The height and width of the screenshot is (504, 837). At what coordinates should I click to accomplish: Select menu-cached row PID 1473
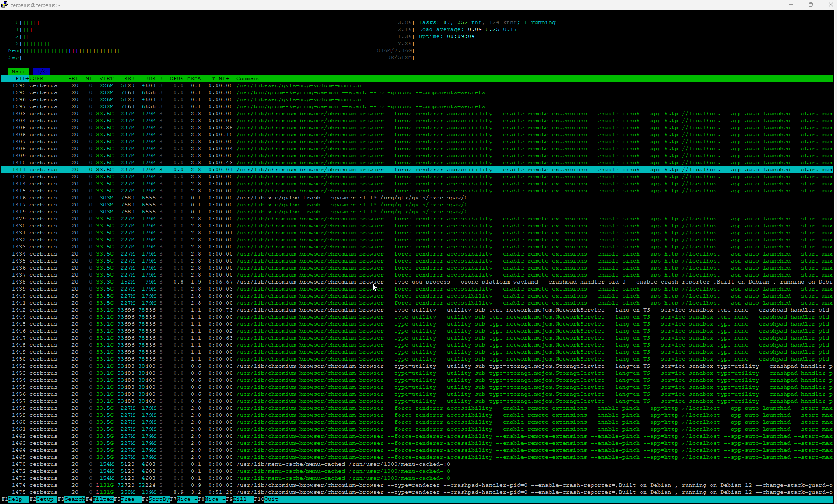pyautogui.click(x=417, y=478)
